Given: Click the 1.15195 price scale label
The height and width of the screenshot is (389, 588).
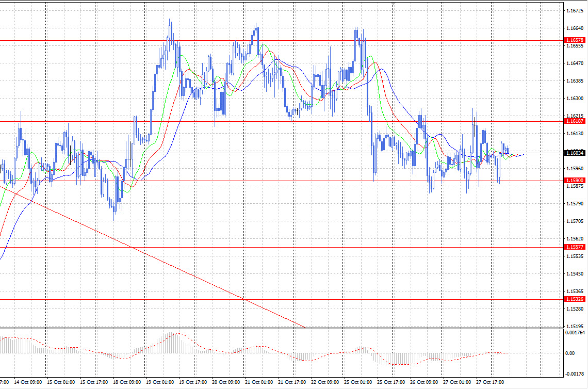Looking at the screenshot, I should pyautogui.click(x=575, y=327).
